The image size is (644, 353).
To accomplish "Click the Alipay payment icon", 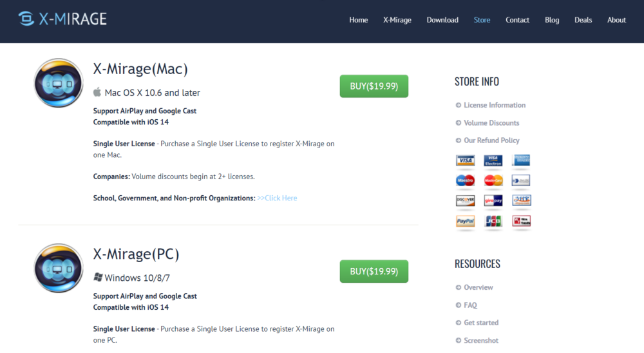I will (x=521, y=200).
